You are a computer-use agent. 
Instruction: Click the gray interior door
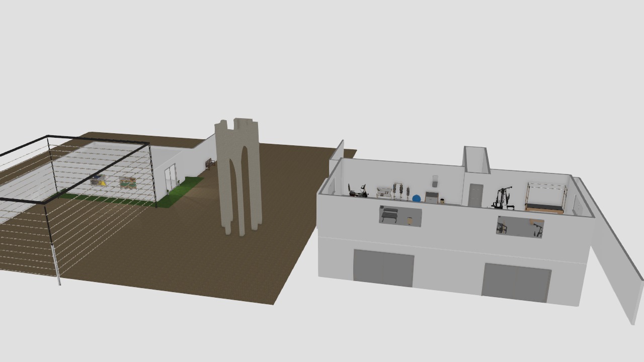pos(475,196)
